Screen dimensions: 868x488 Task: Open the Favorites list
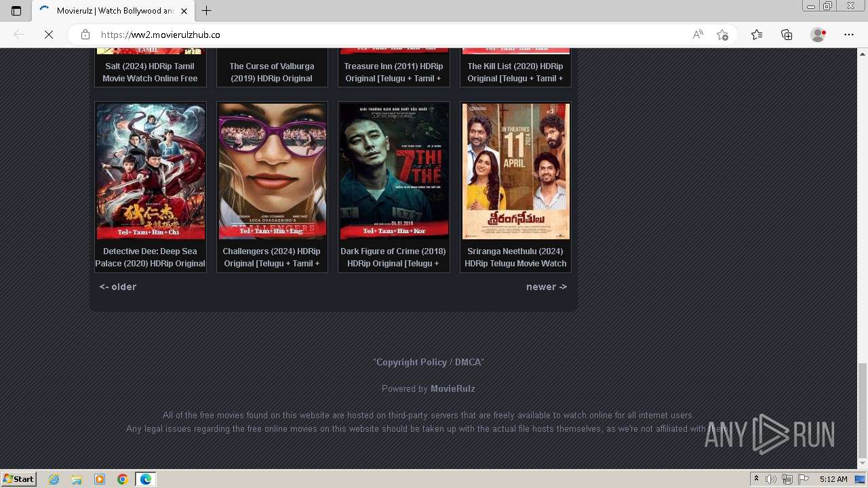pos(757,35)
